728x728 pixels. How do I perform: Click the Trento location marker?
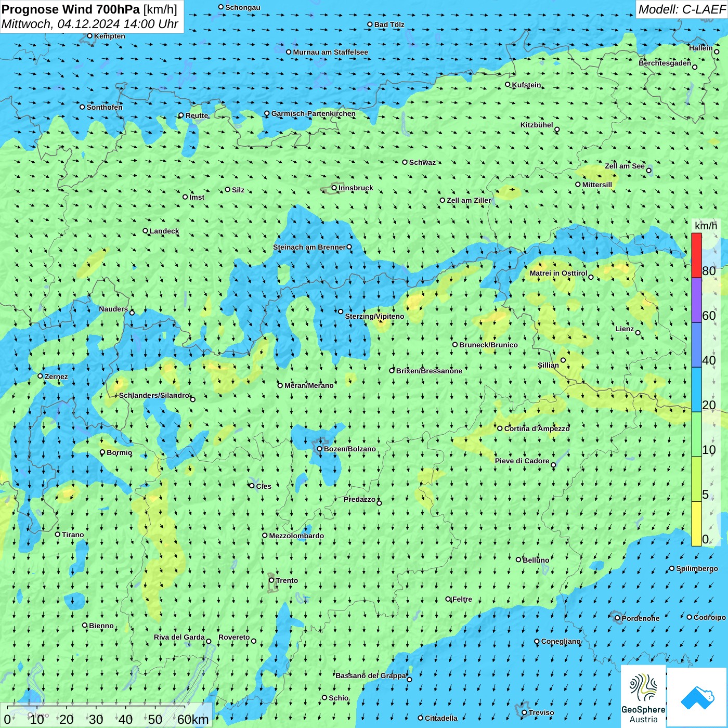271,580
